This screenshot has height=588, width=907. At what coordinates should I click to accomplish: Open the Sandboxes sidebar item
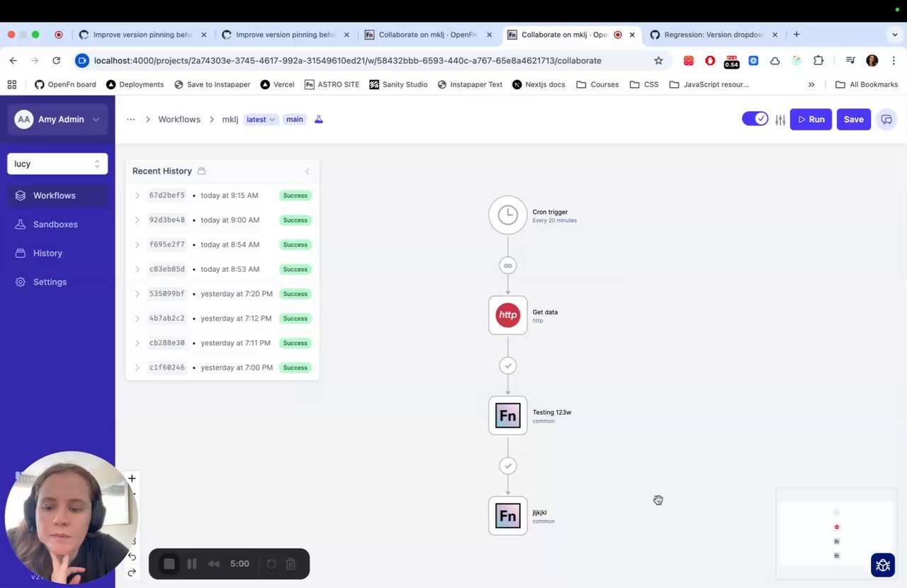tap(57, 225)
